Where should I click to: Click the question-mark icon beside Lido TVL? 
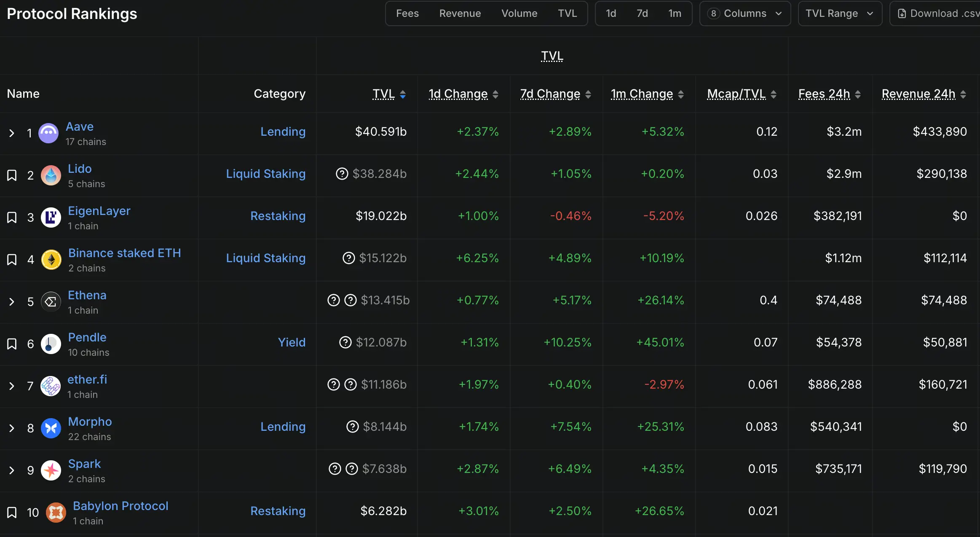click(x=342, y=174)
